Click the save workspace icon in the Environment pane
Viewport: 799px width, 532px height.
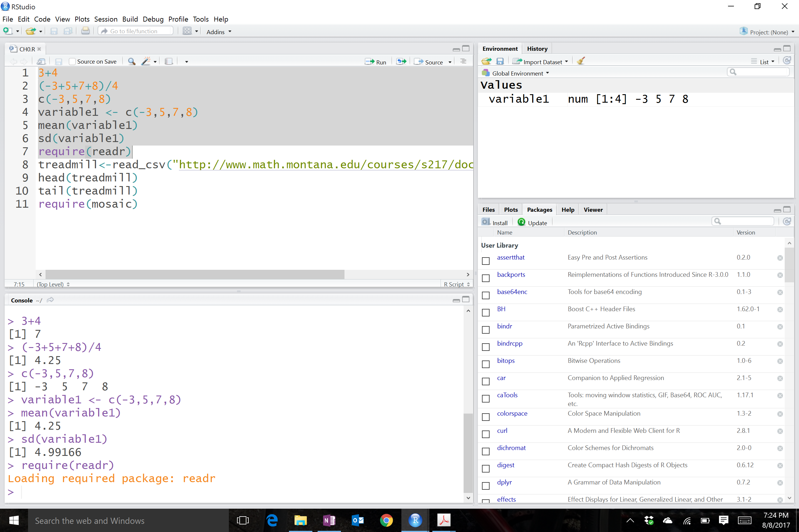[x=500, y=62]
